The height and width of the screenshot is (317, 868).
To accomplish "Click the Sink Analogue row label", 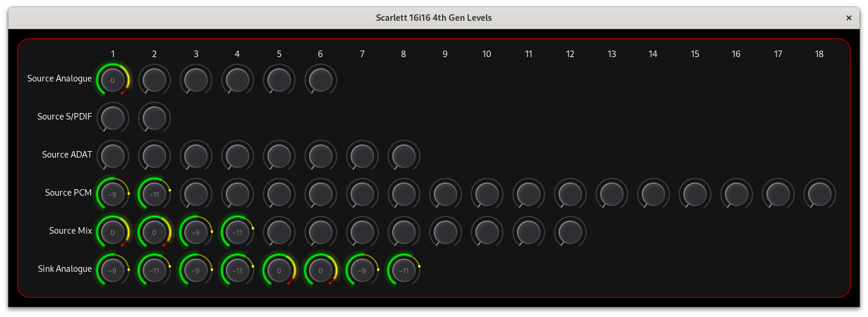I will [65, 269].
